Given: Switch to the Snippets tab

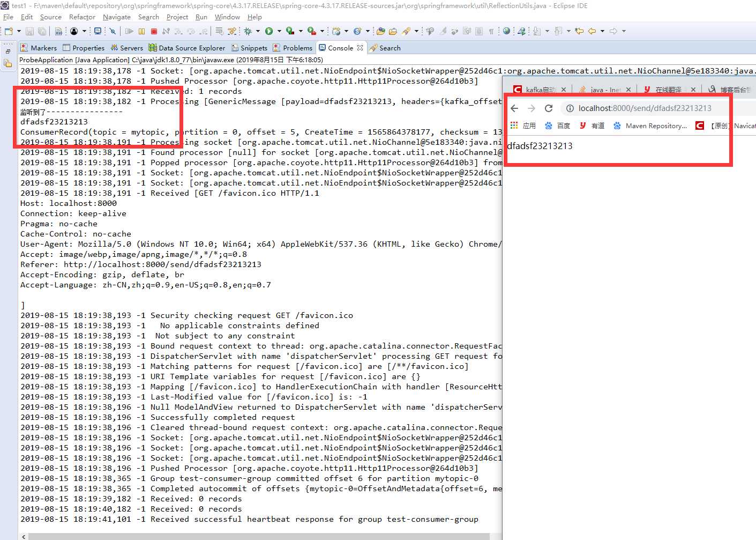Looking at the screenshot, I should pyautogui.click(x=250, y=48).
